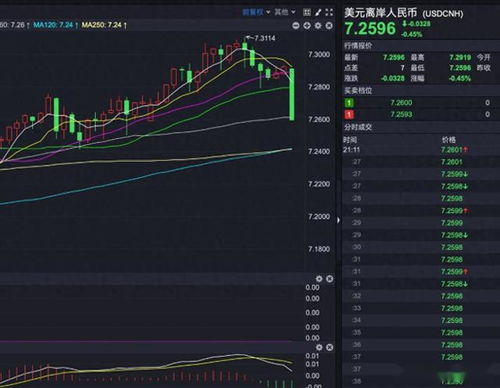Open main chart indicator settings gear
The image size is (500, 388).
318,26
